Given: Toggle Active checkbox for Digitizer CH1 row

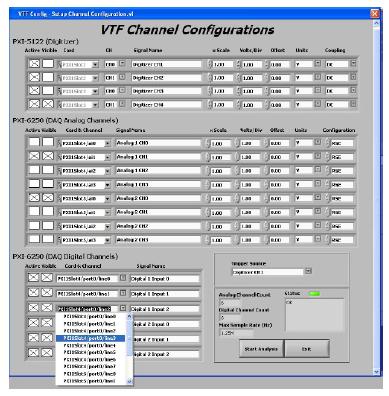Looking at the screenshot, I should click(x=34, y=64).
